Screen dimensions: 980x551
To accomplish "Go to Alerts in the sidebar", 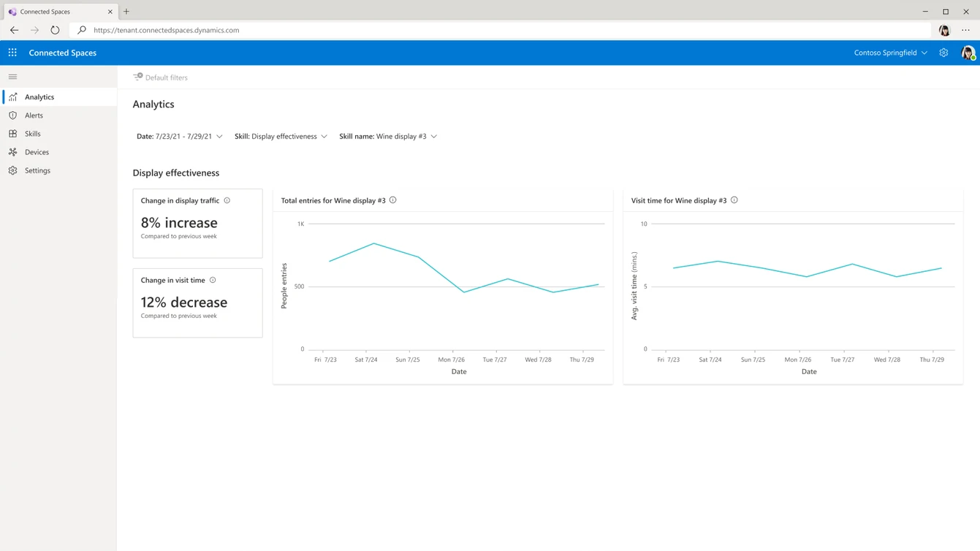I will click(58, 115).
